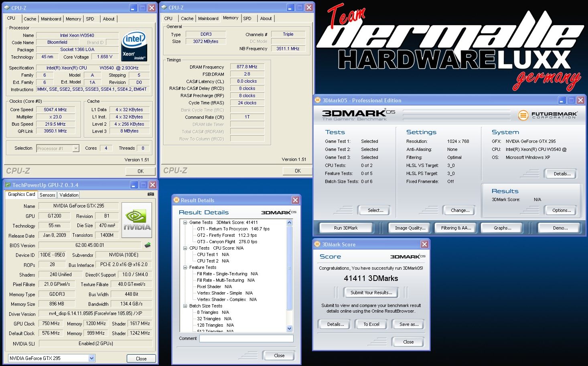Screen dimensions: 588x366
Task: Click the Result Details scrollbar up arrow
Action: [x=290, y=222]
